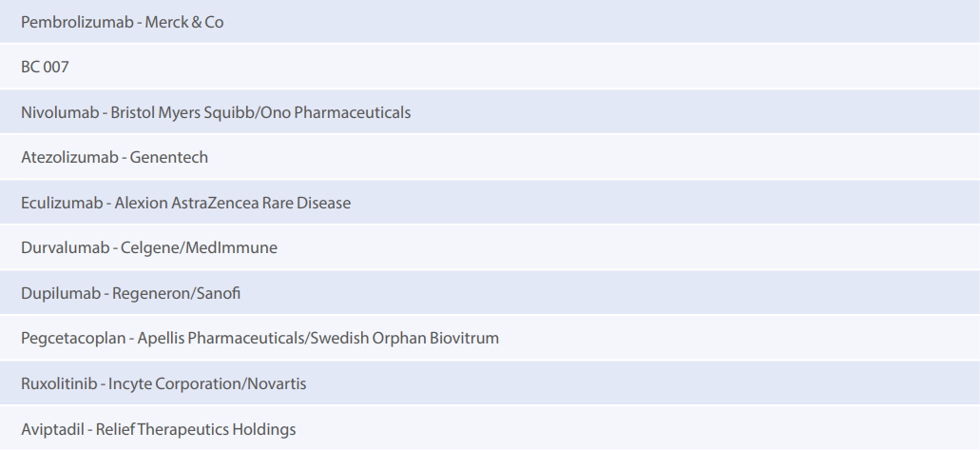Click the Pembrolizumab drug name
The image size is (980, 451).
click(x=77, y=22)
